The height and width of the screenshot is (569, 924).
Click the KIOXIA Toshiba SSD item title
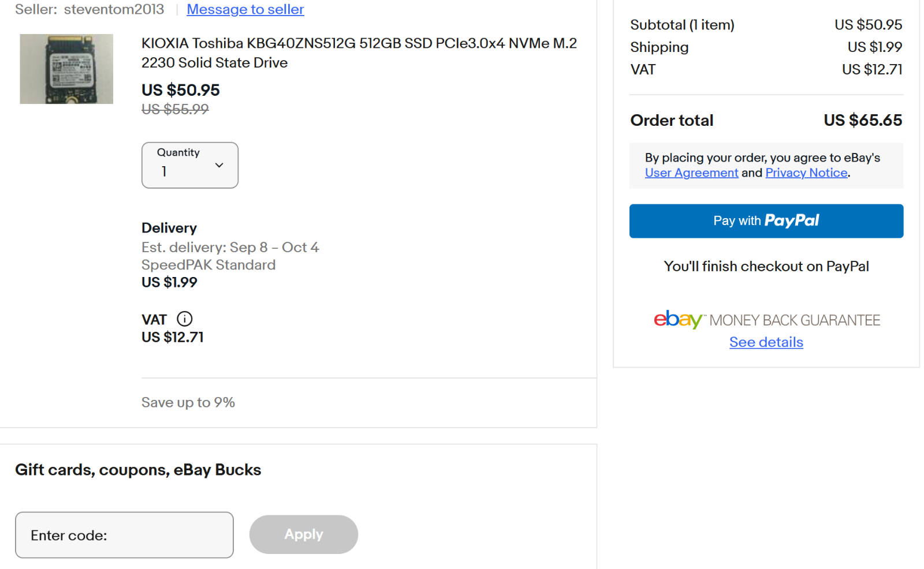[359, 53]
